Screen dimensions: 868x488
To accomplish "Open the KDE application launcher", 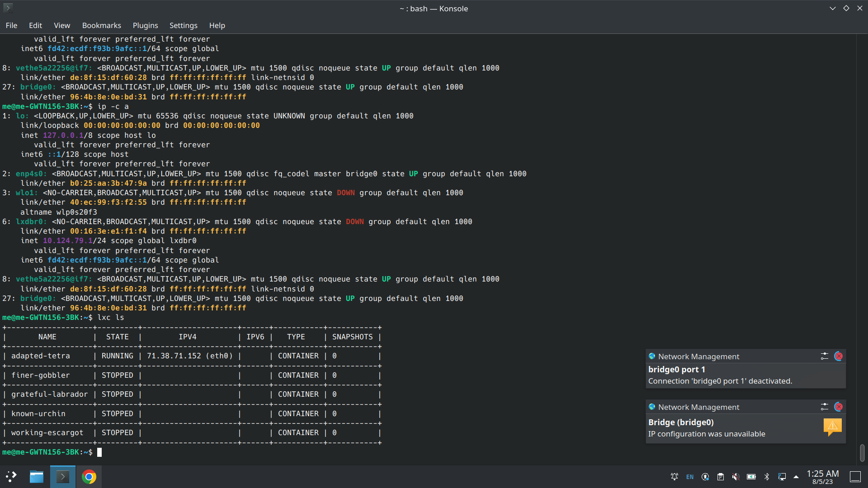I will 11,476.
